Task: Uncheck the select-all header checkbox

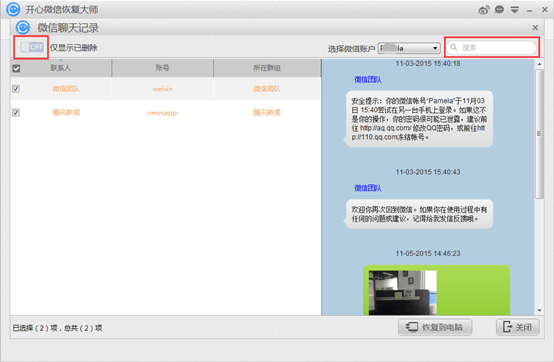Action: [x=16, y=69]
